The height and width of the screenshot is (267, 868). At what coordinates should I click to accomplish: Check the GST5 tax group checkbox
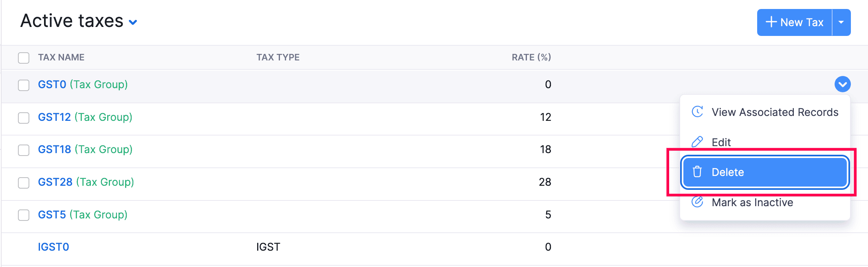[24, 215]
